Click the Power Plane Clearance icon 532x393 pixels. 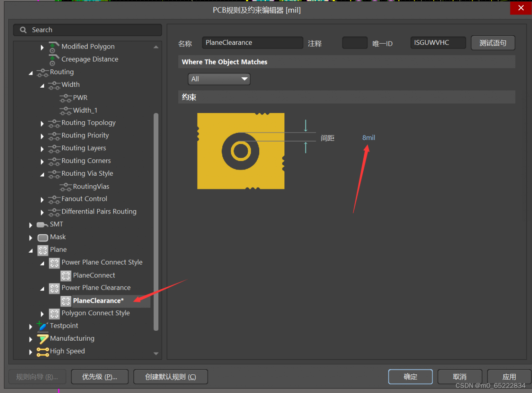coord(54,288)
